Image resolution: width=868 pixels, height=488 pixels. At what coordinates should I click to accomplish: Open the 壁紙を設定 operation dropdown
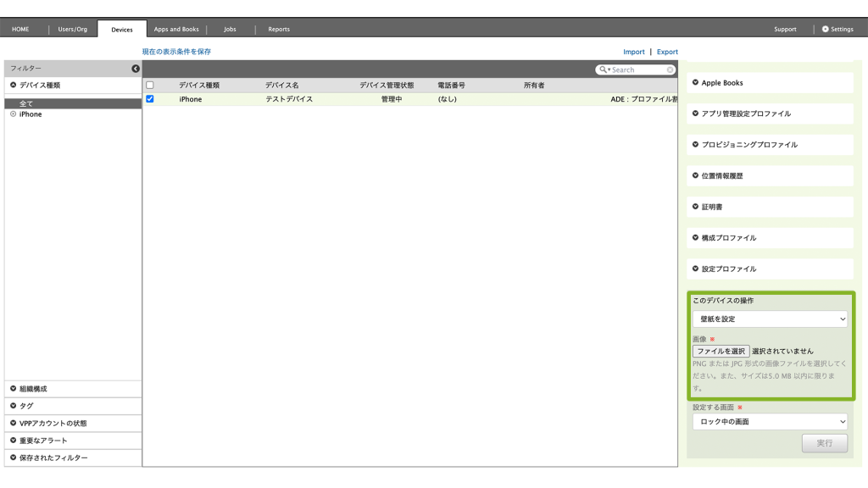click(x=769, y=319)
